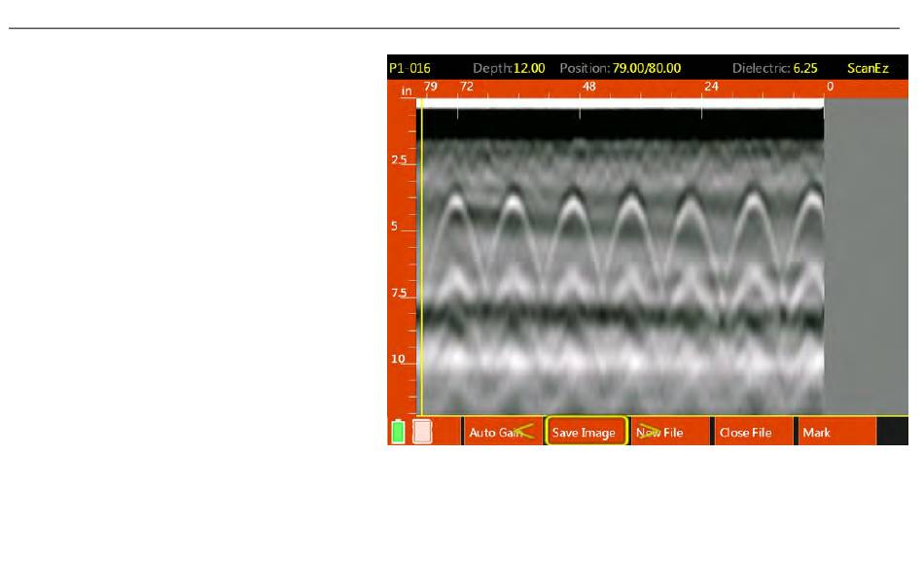Select the Position 79.00/80.00 readout

[x=646, y=69]
